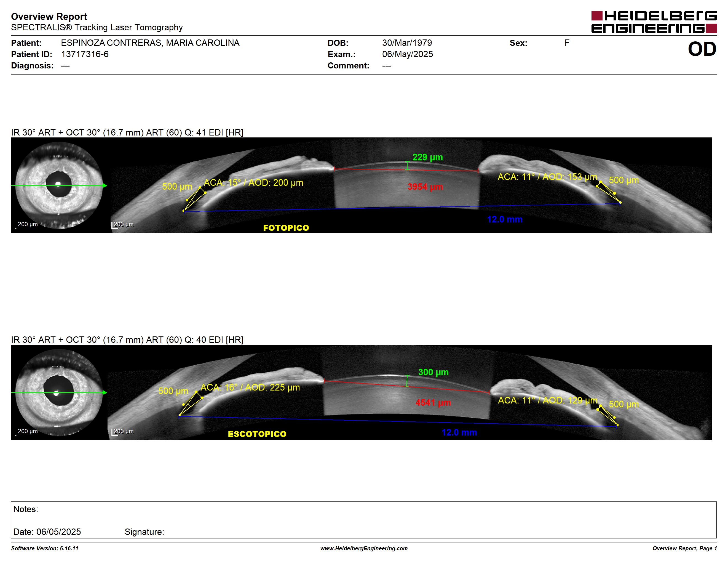Open the scotopic infrared eye thumbnail
The height and width of the screenshot is (563, 728).
[59, 392]
